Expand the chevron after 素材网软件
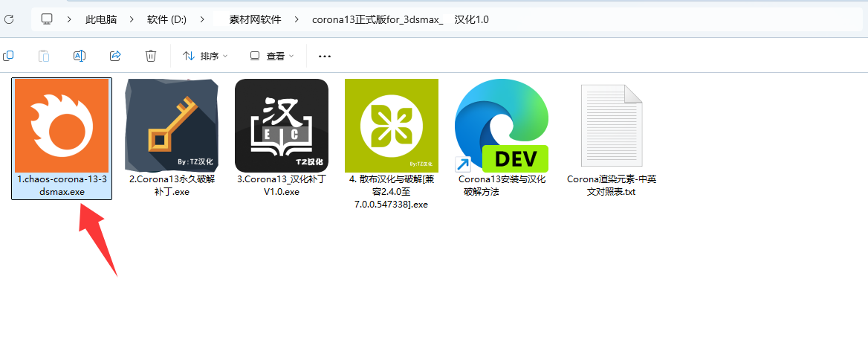Image resolution: width=868 pixels, height=363 pixels. pyautogui.click(x=297, y=19)
